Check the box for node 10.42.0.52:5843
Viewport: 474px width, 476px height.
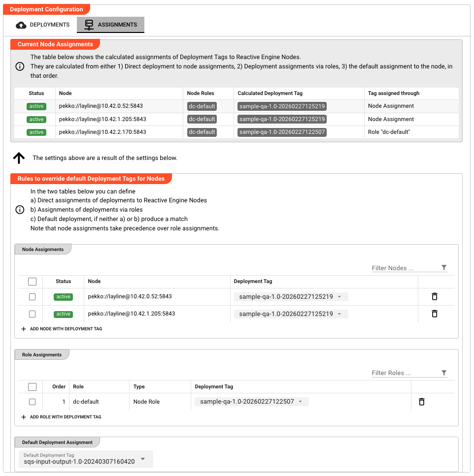point(33,297)
